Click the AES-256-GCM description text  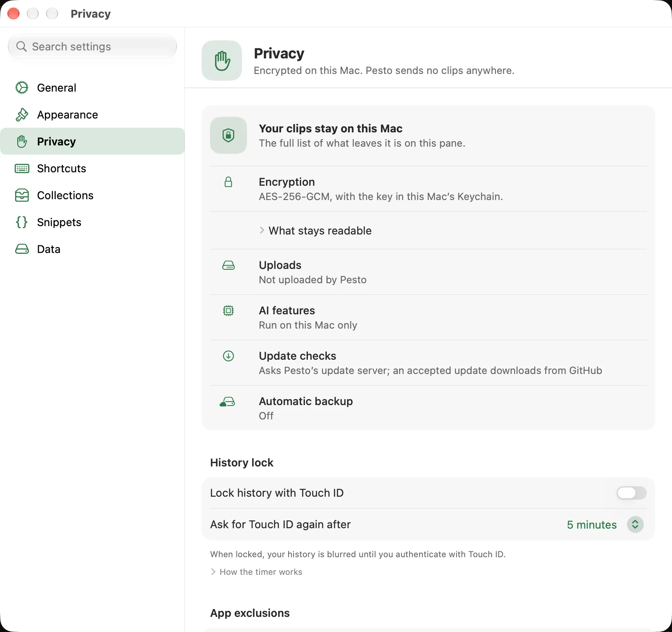point(381,196)
